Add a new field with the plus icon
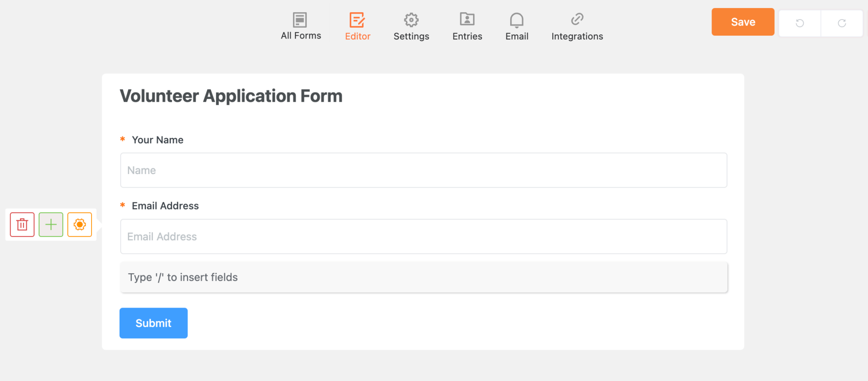Image resolution: width=868 pixels, height=381 pixels. click(51, 224)
